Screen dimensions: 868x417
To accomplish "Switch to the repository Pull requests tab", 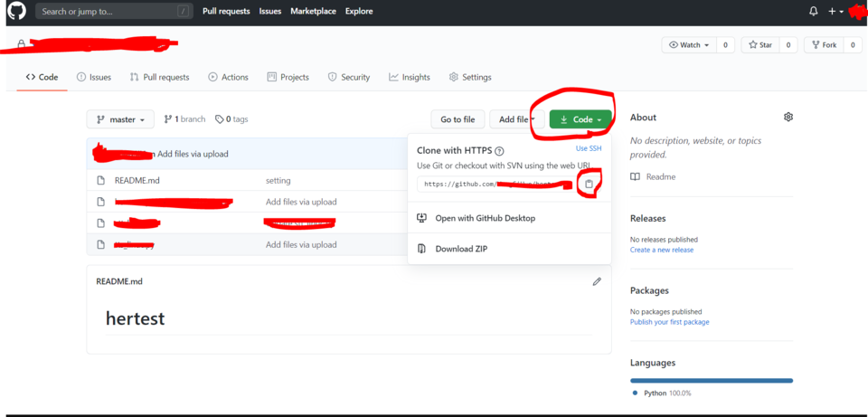I will click(x=159, y=77).
